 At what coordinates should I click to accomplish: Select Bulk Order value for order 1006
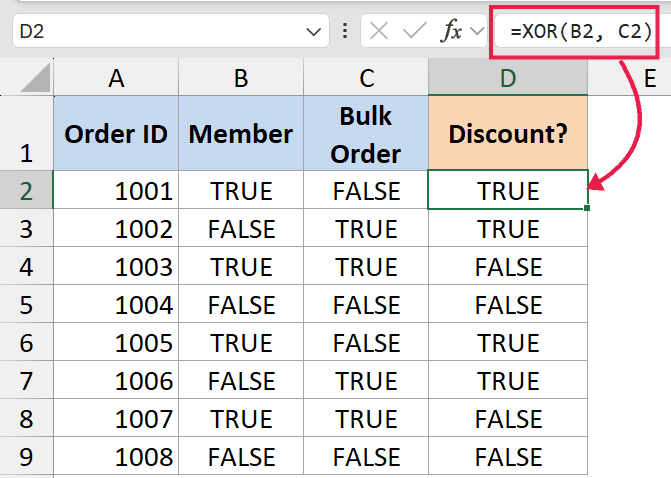[x=366, y=380]
